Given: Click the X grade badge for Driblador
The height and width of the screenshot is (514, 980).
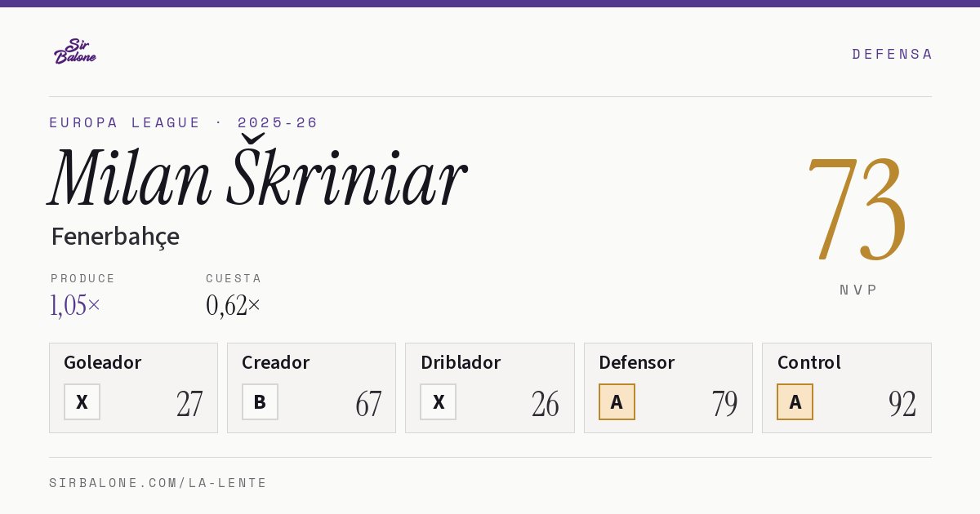Looking at the screenshot, I should click(439, 401).
